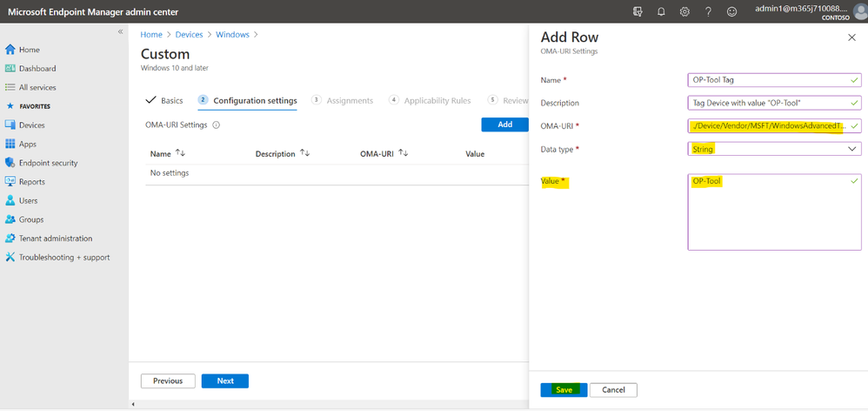Select the Applicability Rules step tab

pyautogui.click(x=431, y=100)
